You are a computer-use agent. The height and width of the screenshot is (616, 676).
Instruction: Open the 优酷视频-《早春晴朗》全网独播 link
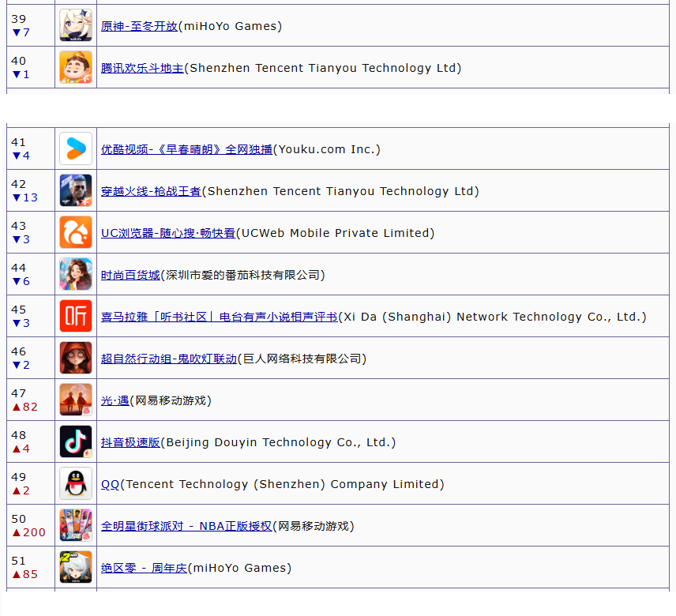pyautogui.click(x=186, y=149)
